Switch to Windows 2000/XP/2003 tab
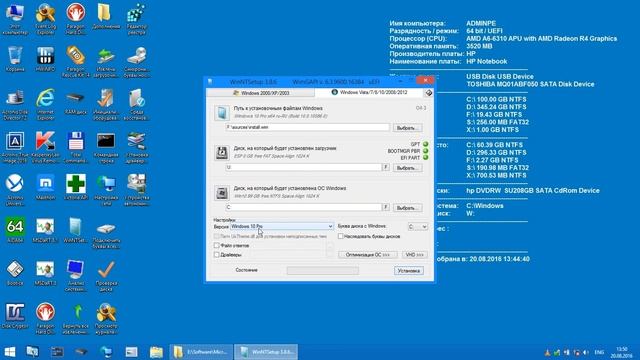The width and height of the screenshot is (640, 360). (260, 93)
